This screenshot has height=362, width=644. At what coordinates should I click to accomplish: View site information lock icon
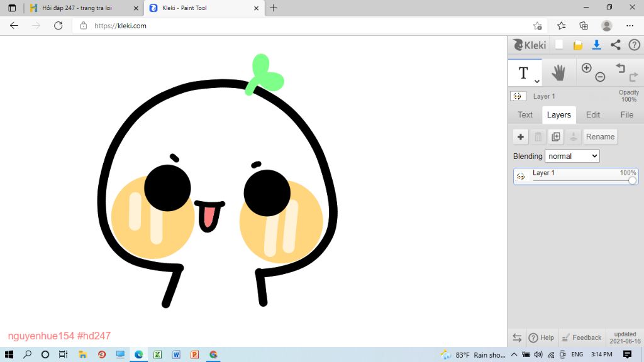[84, 25]
